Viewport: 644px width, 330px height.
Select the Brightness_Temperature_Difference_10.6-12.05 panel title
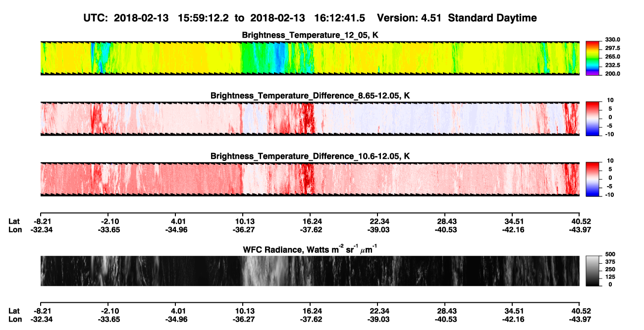point(310,156)
